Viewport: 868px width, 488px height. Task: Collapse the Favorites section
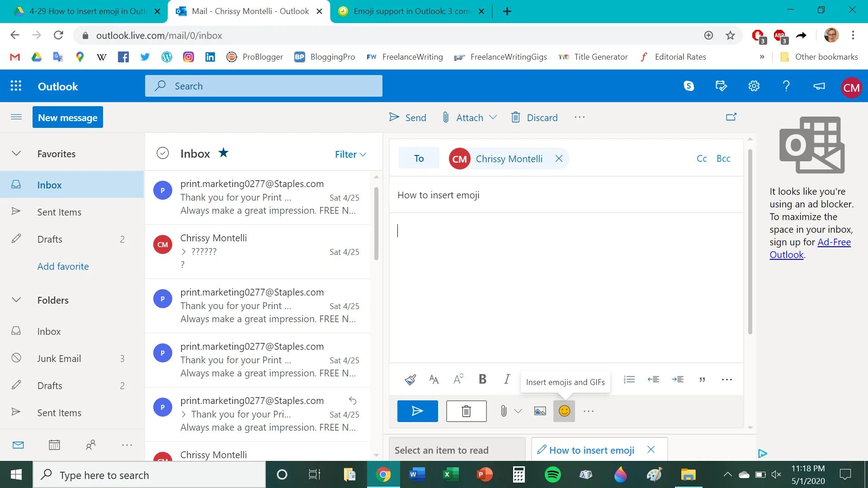pos(16,154)
